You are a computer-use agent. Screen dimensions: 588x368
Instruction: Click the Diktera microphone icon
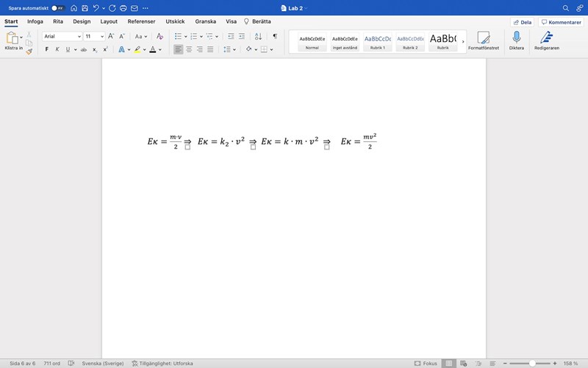click(516, 38)
